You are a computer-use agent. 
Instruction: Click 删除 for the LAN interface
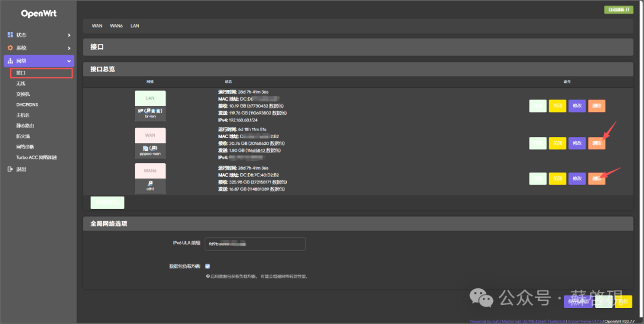[597, 106]
